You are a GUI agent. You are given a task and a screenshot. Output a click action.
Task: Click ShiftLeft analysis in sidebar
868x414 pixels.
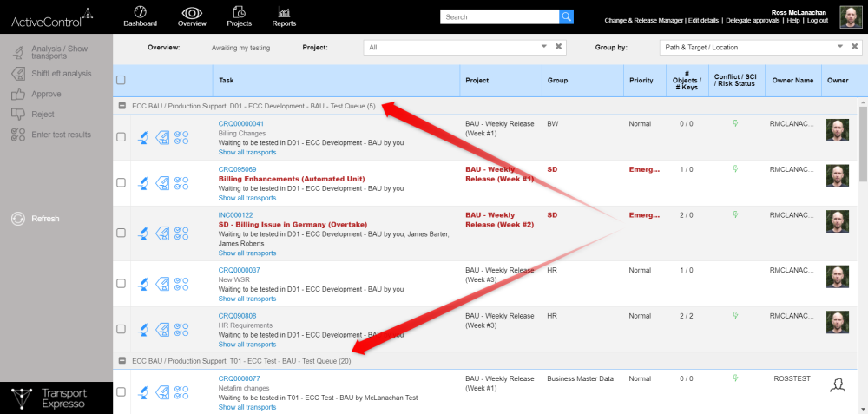tap(52, 74)
